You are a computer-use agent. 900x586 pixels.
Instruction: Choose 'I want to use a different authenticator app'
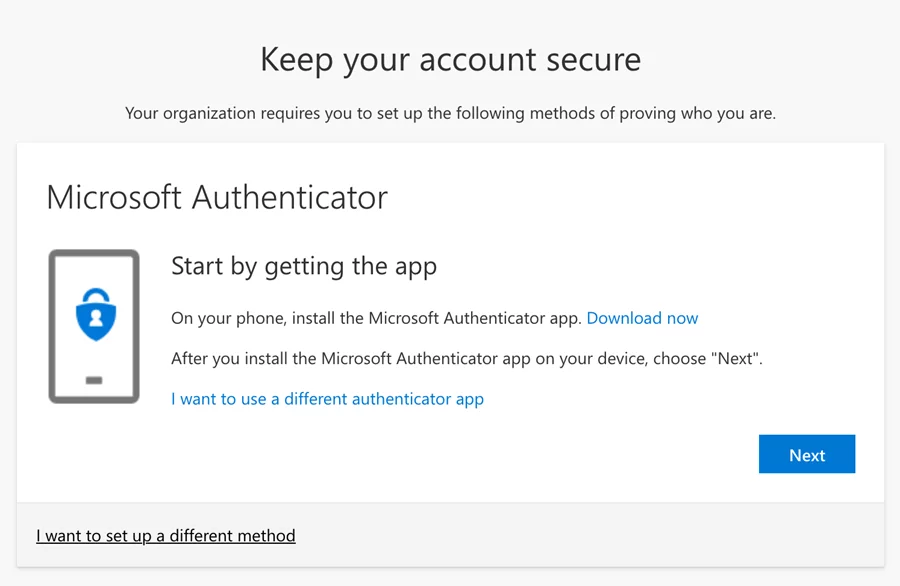(x=327, y=398)
